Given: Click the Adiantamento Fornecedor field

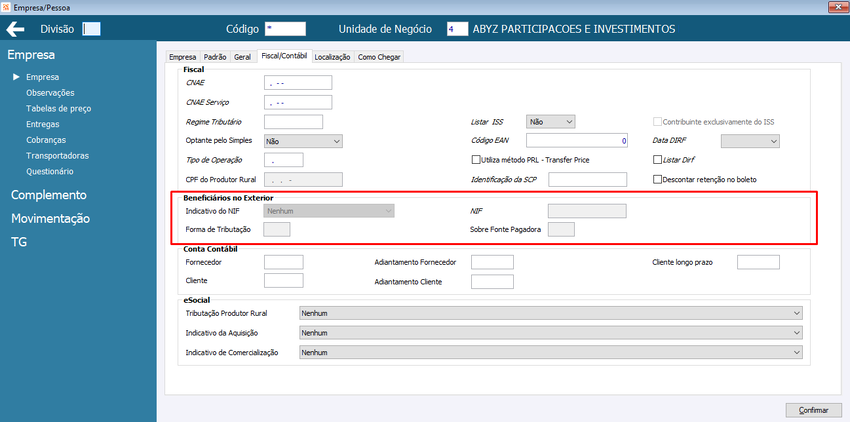Looking at the screenshot, I should pyautogui.click(x=492, y=263).
